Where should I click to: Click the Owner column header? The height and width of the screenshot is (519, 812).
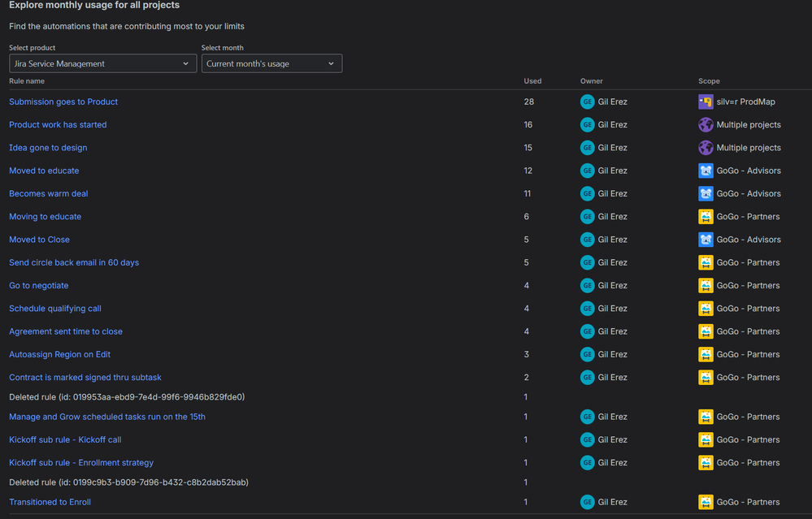[592, 81]
